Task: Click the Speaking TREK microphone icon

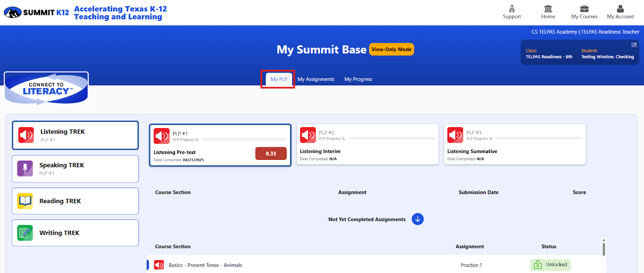Action: [x=25, y=168]
